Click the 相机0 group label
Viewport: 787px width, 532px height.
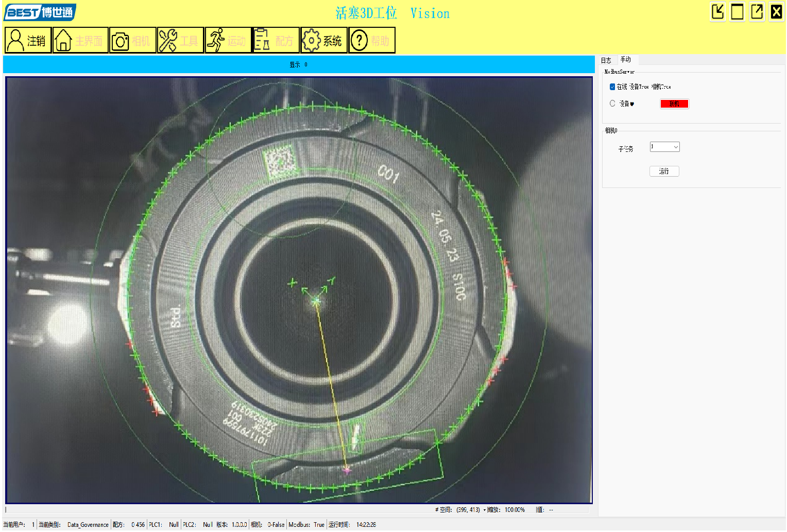coord(611,130)
